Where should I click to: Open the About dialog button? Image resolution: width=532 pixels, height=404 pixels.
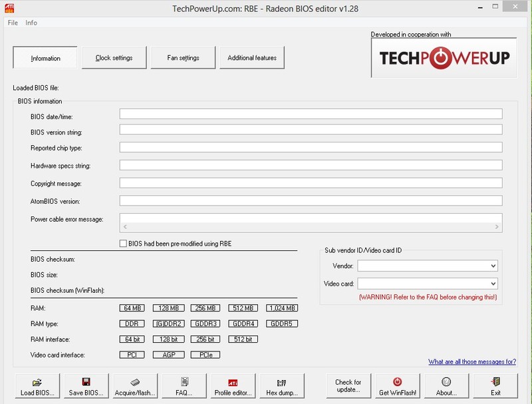(x=446, y=386)
